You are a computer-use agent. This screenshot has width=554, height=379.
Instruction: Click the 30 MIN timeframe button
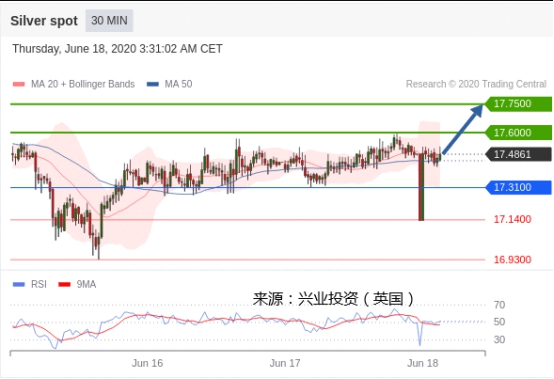click(x=109, y=20)
